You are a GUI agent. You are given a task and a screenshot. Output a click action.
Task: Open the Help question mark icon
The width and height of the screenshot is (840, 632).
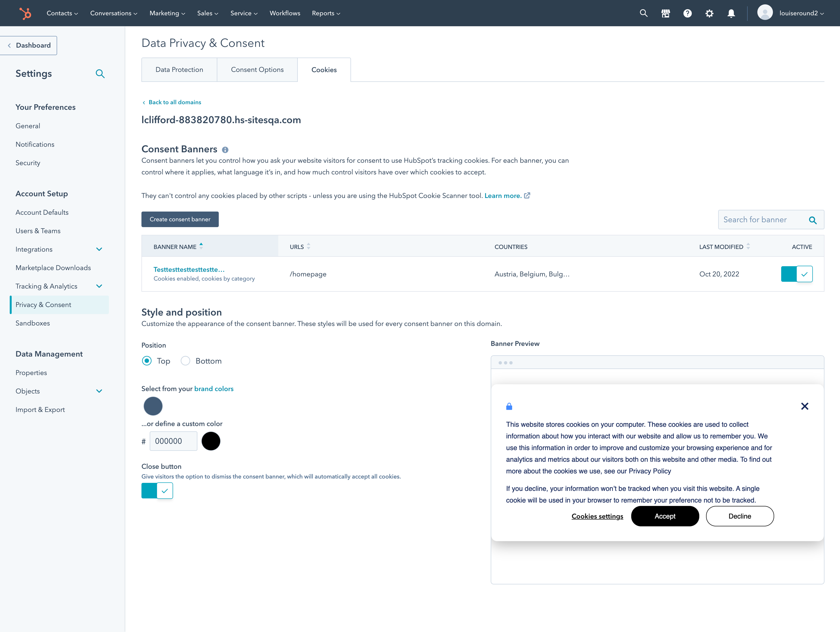click(x=687, y=13)
